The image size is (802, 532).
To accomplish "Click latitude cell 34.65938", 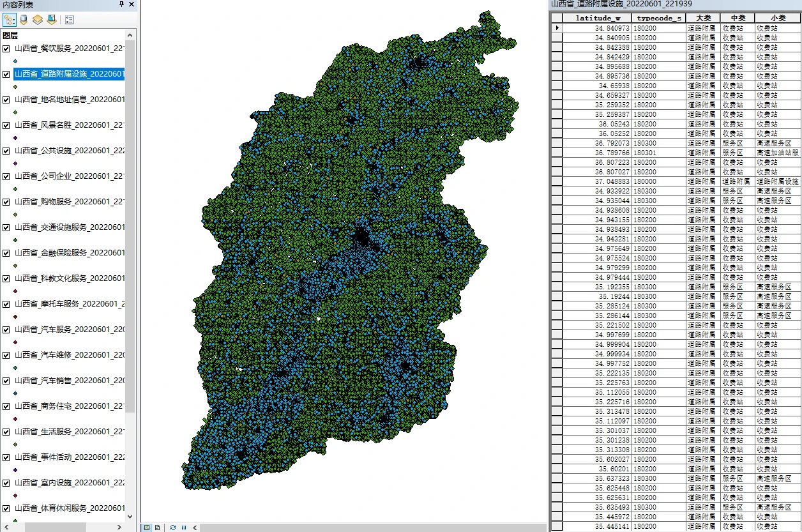I will [597, 86].
